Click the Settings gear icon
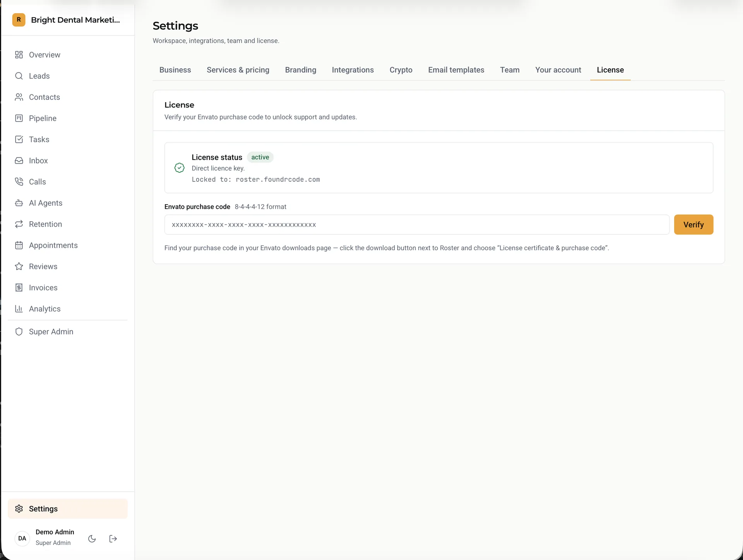 pyautogui.click(x=19, y=509)
